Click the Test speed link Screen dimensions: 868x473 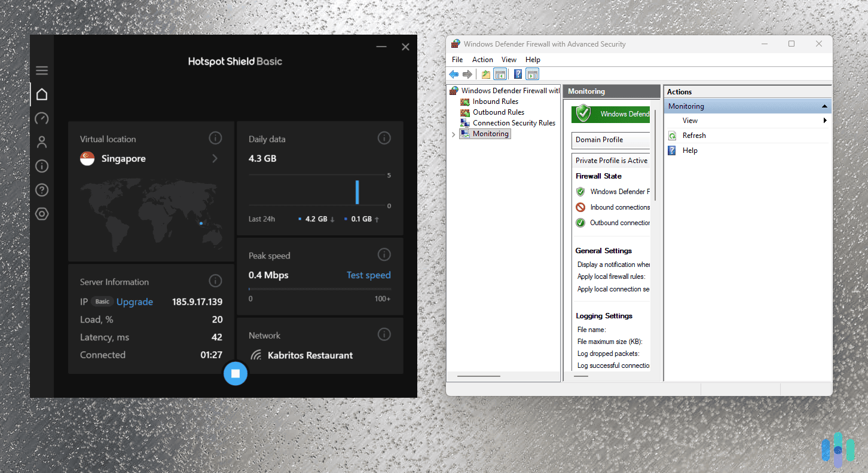click(x=368, y=275)
